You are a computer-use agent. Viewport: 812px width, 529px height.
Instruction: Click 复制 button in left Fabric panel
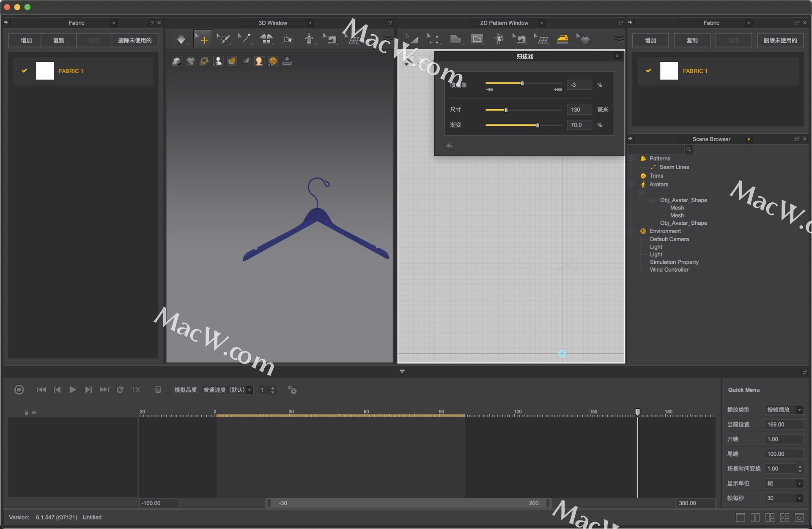pyautogui.click(x=59, y=40)
